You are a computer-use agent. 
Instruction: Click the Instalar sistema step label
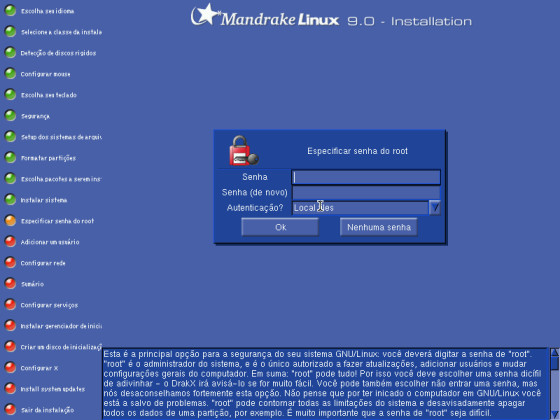point(44,200)
